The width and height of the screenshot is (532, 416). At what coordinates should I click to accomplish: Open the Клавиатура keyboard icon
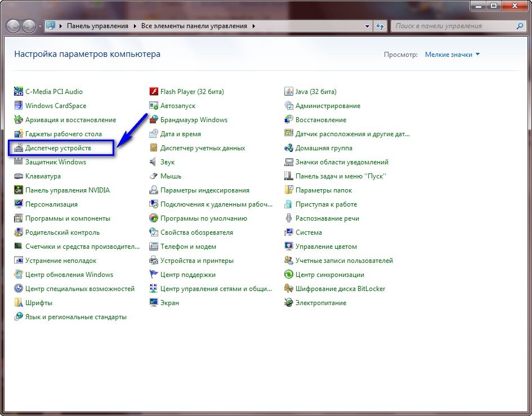click(x=19, y=176)
